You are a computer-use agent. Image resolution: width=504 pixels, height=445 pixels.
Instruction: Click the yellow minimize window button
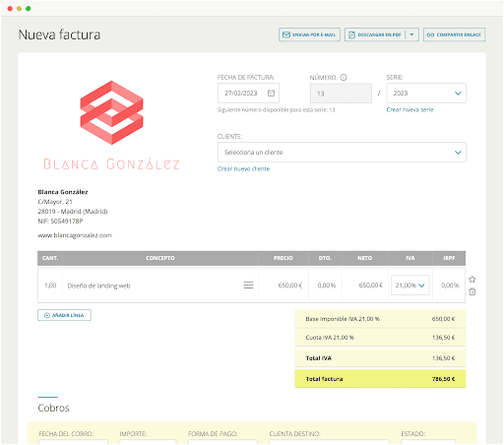coord(19,8)
